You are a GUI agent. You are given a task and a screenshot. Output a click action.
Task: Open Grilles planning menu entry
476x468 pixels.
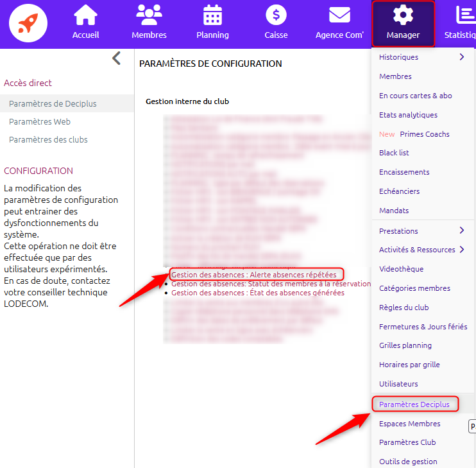(x=405, y=345)
